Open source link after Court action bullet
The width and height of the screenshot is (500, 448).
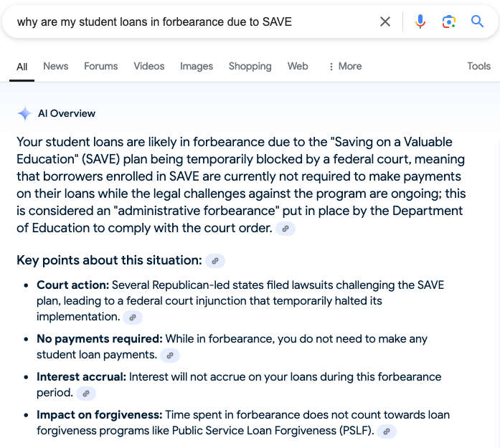133,318
